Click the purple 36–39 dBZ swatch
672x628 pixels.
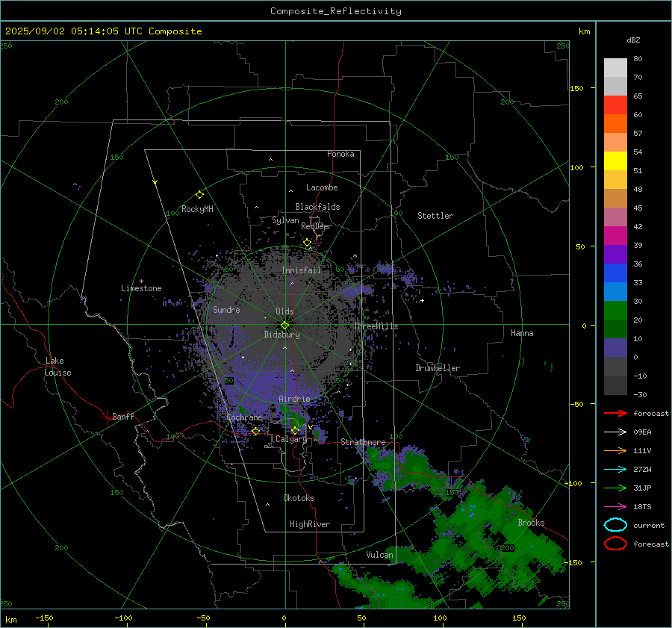(615, 254)
